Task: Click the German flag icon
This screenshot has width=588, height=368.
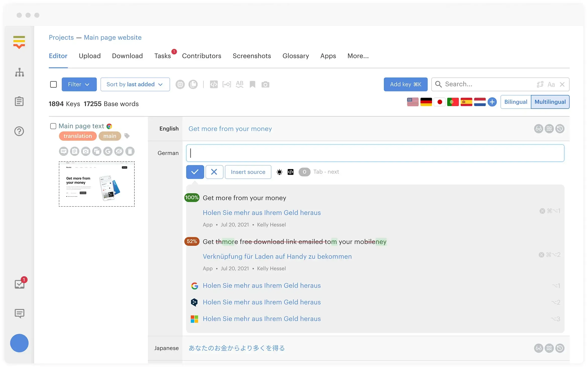Action: [426, 102]
